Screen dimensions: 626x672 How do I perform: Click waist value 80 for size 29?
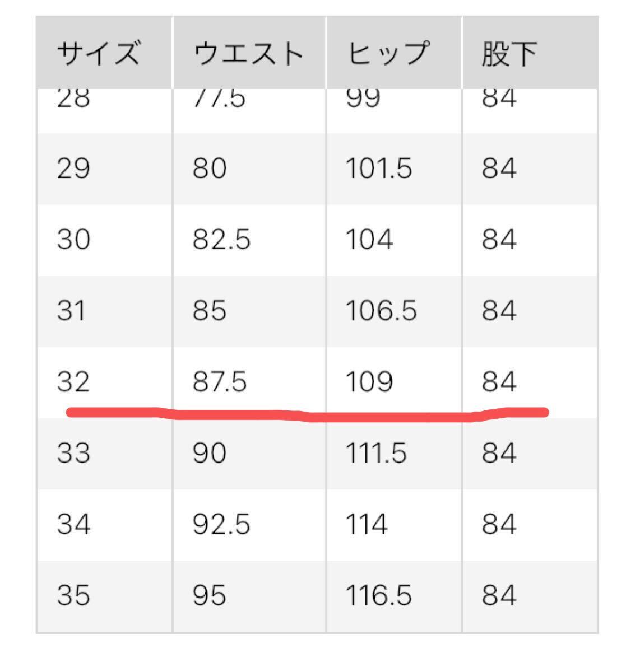click(210, 168)
